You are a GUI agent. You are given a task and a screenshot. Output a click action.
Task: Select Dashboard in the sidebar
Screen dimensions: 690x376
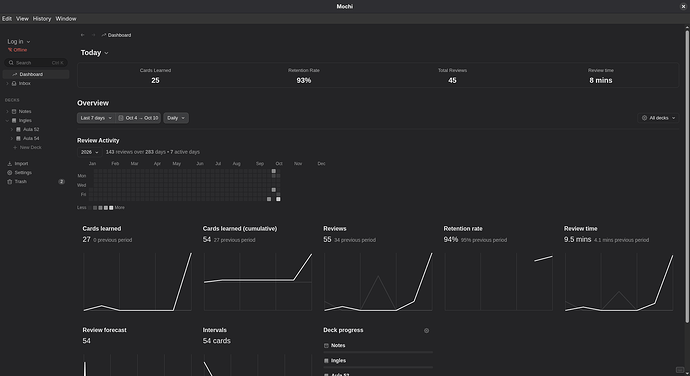36,74
